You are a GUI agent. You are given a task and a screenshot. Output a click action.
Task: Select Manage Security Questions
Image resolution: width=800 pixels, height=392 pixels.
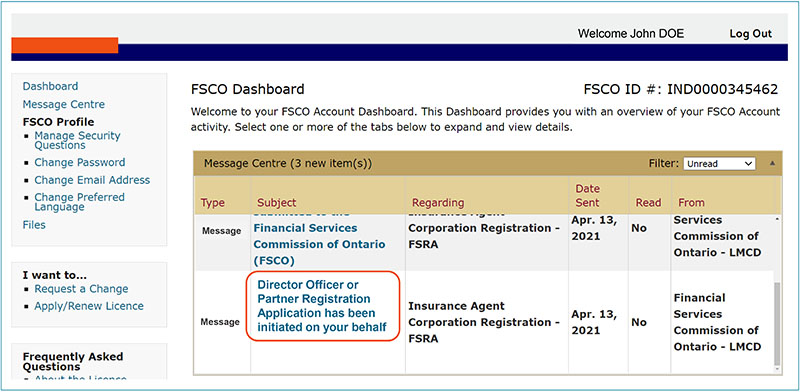pos(77,140)
